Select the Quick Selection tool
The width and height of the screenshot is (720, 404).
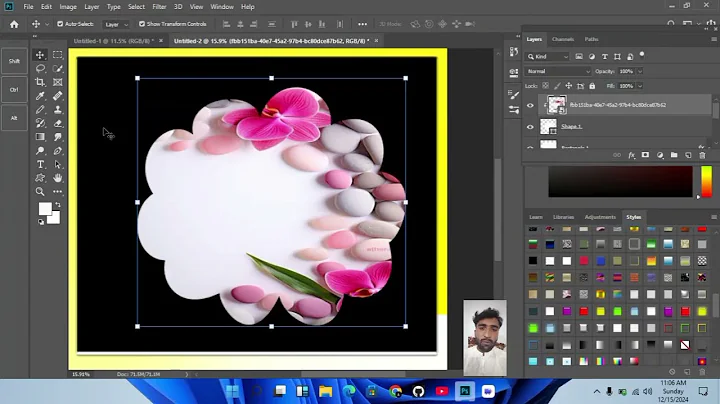pyautogui.click(x=57, y=68)
